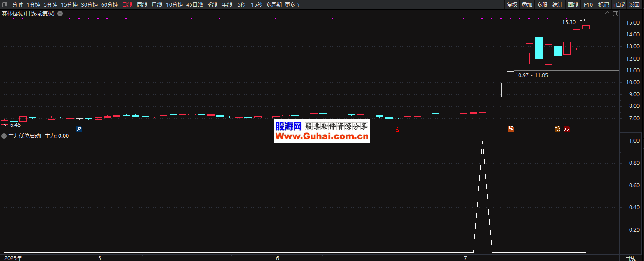Click the 统计 statistics button
The height and width of the screenshot is (261, 644).
coord(558,4)
